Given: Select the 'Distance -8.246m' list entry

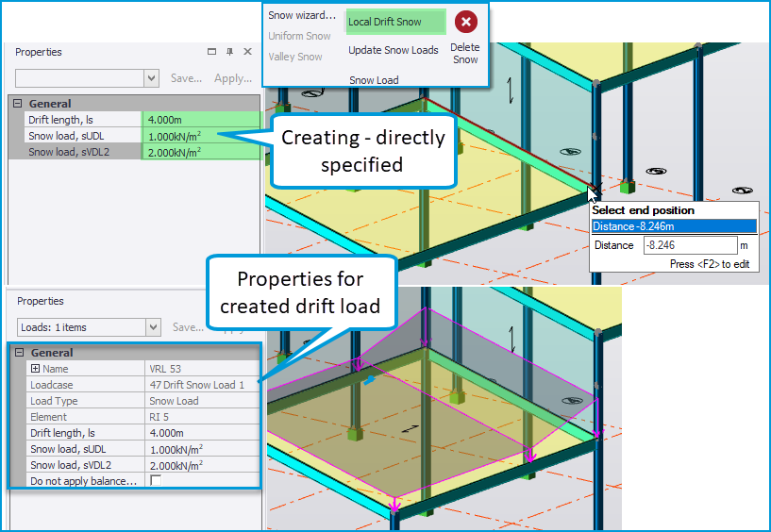Looking at the screenshot, I should pos(673,225).
